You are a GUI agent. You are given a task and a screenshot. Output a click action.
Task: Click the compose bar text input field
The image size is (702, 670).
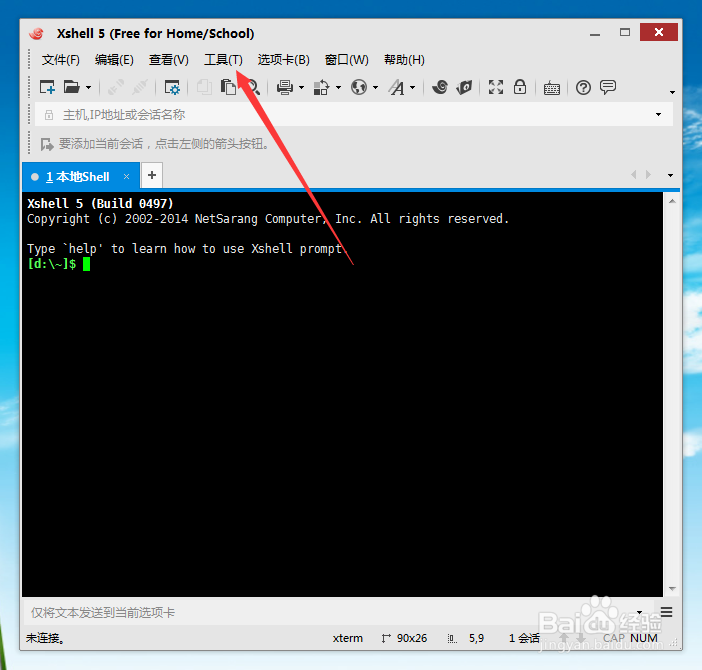329,612
